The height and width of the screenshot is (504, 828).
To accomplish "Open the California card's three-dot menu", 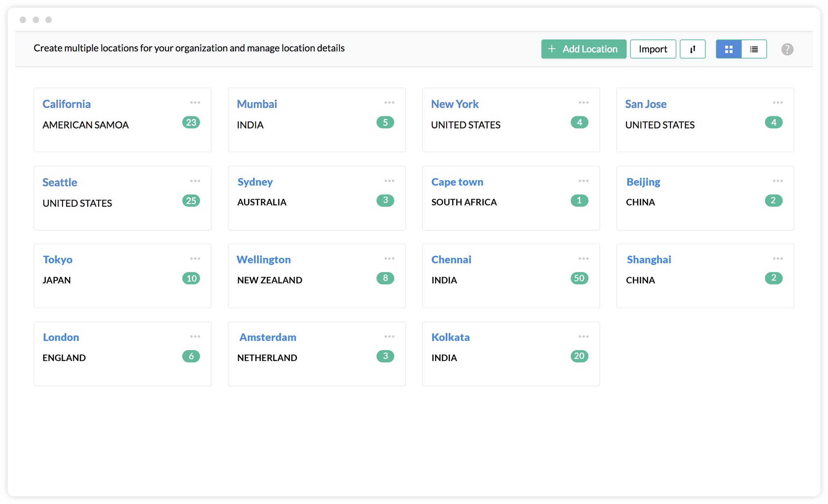I will (x=195, y=103).
